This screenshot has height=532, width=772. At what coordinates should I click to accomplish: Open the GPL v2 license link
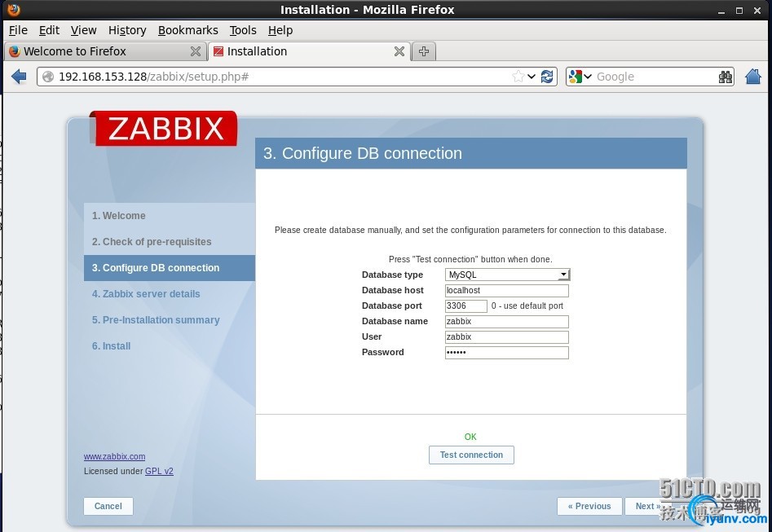pyautogui.click(x=159, y=471)
